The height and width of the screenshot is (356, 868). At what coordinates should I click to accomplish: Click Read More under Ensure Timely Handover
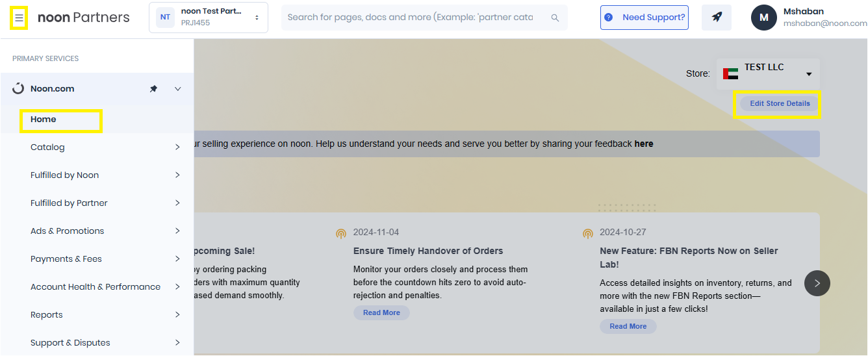(x=381, y=312)
